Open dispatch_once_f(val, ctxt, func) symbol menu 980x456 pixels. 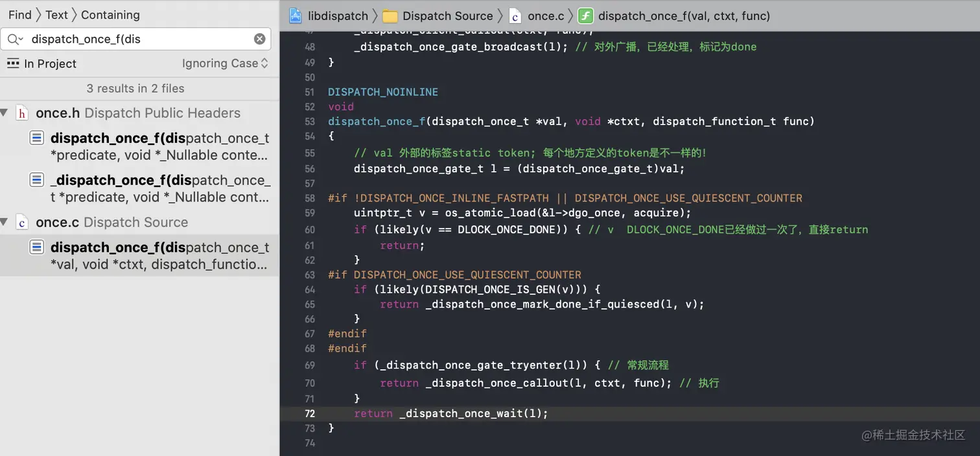684,16
